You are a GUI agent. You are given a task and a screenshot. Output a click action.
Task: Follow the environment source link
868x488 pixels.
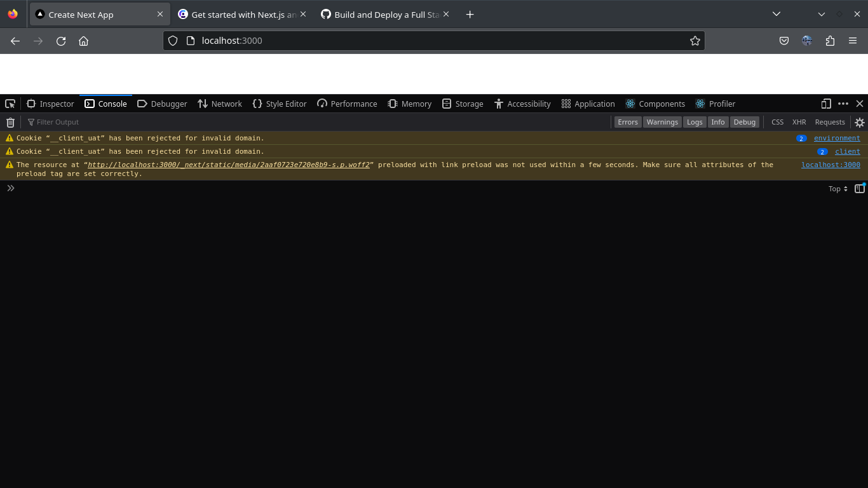tap(837, 138)
